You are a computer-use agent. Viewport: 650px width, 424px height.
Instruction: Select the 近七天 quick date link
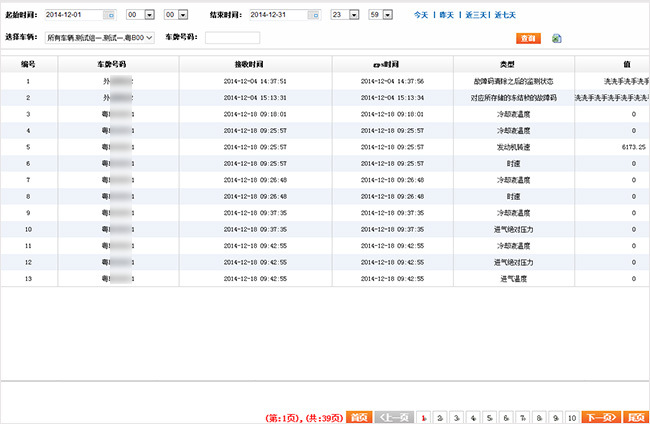click(505, 15)
